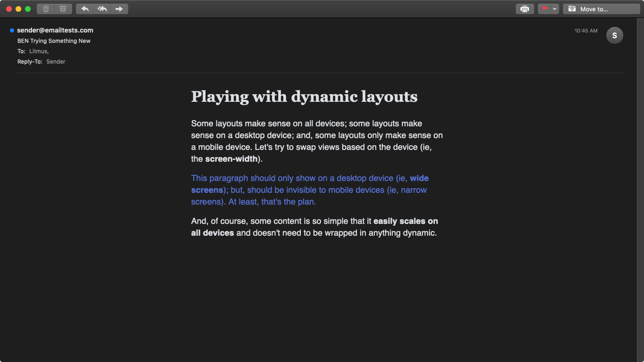The width and height of the screenshot is (644, 362).
Task: Select the Litmus recipient in To field
Action: [x=39, y=51]
